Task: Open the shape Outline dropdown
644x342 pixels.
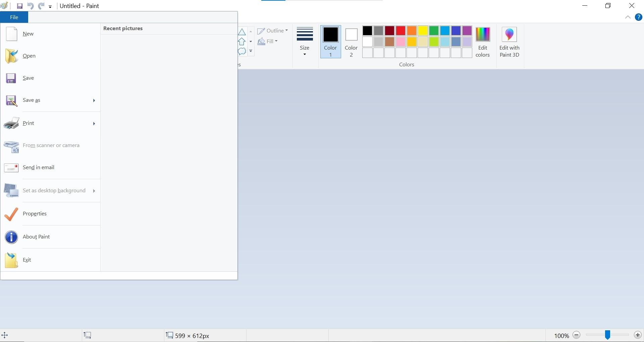Action: [273, 31]
